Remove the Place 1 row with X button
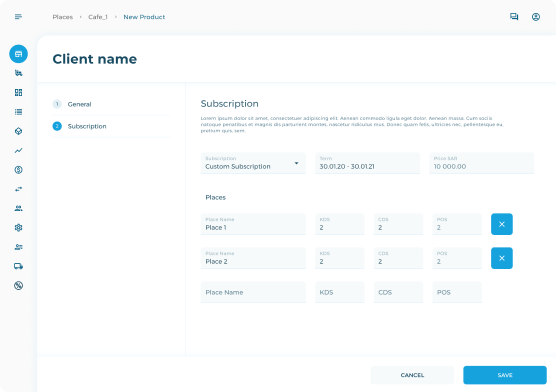 [502, 224]
